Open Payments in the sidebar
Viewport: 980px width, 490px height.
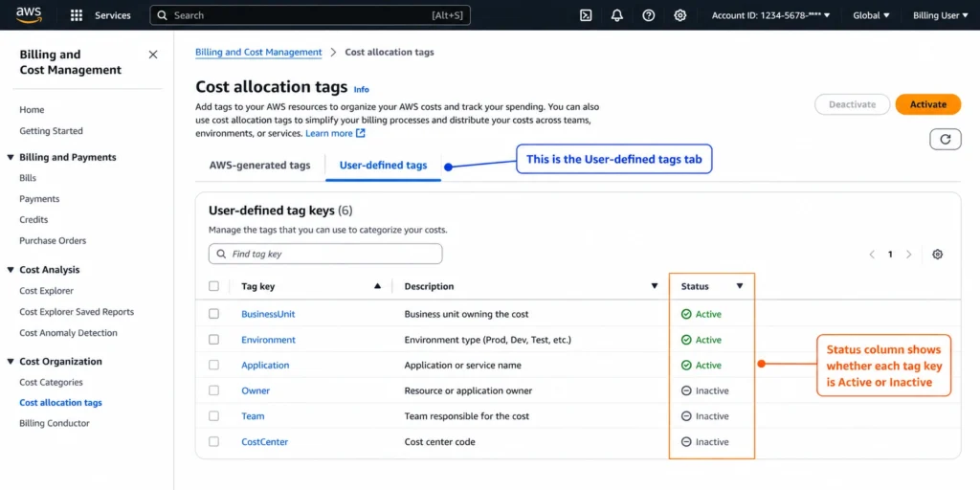pyautogui.click(x=39, y=199)
